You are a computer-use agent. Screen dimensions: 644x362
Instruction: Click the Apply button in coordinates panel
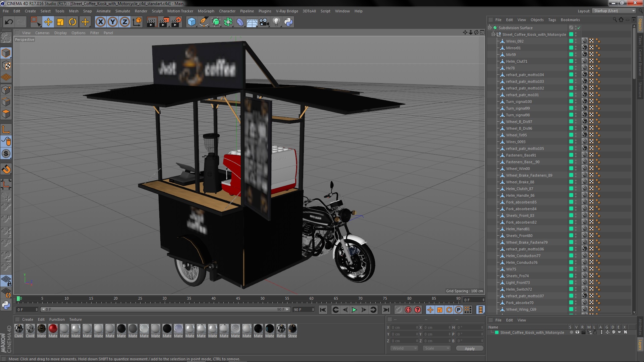pos(470,348)
